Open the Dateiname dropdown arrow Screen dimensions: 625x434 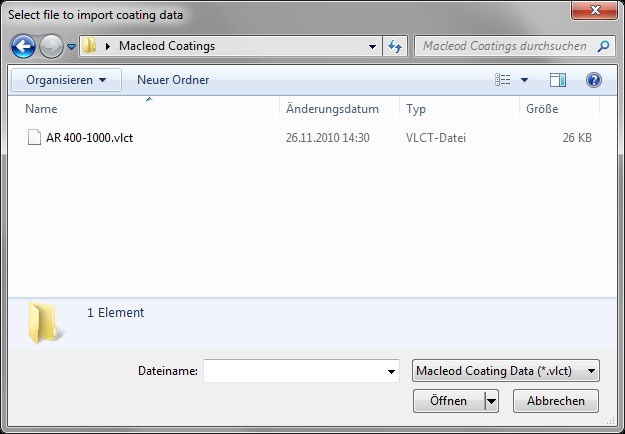391,371
